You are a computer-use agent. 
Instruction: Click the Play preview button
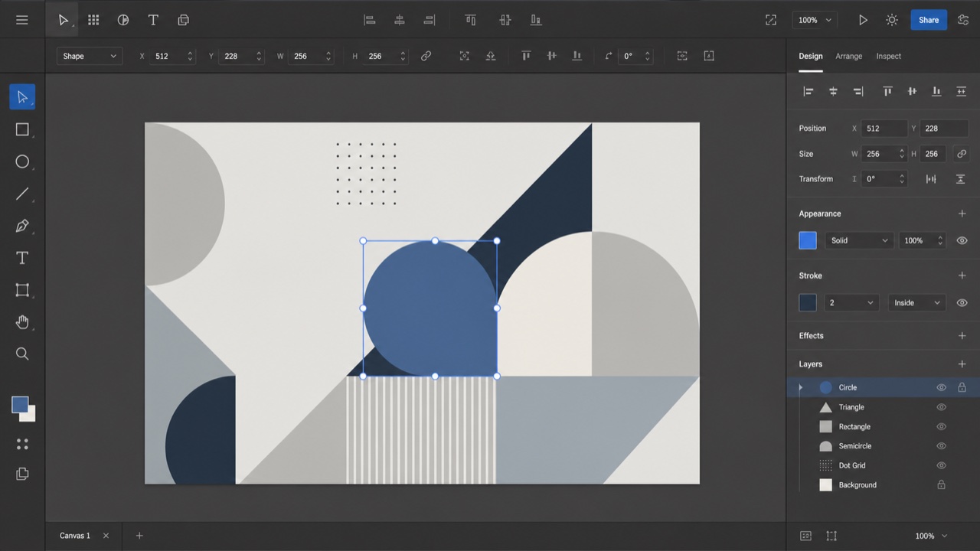coord(863,20)
